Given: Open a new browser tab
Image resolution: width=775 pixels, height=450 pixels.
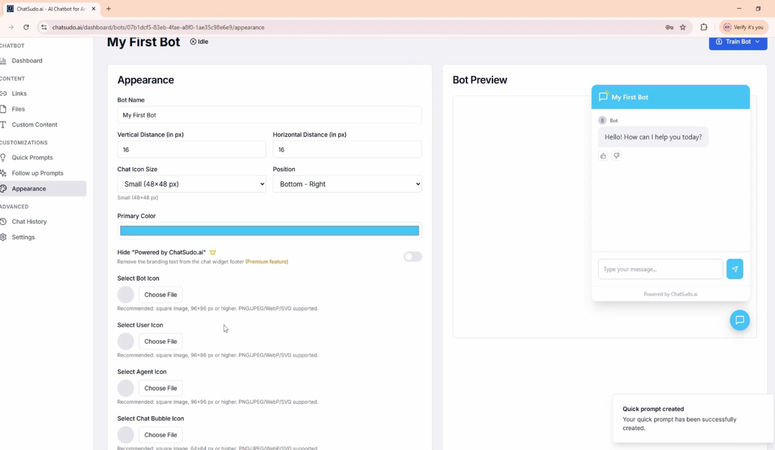Looking at the screenshot, I should tap(108, 9).
